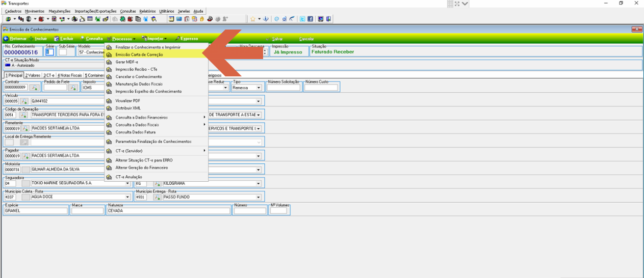Open the Município Coleta Agua Doce dropdown
The image size is (644, 278).
128,197
